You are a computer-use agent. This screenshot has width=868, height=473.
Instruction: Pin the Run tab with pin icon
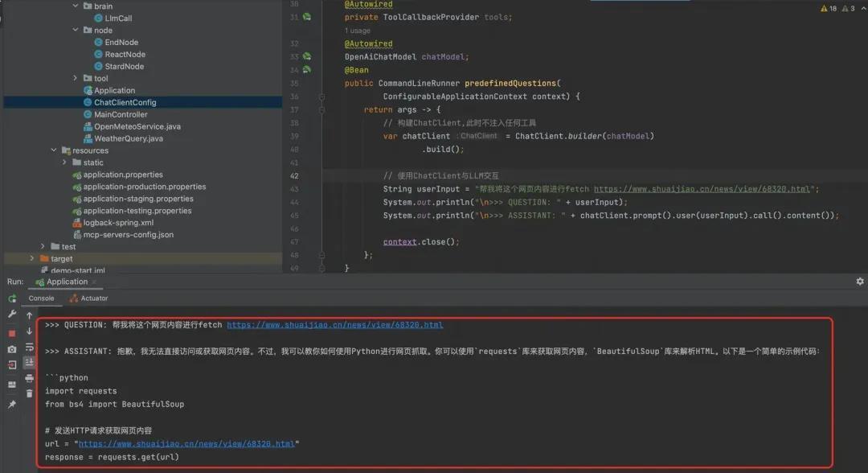pyautogui.click(x=12, y=405)
